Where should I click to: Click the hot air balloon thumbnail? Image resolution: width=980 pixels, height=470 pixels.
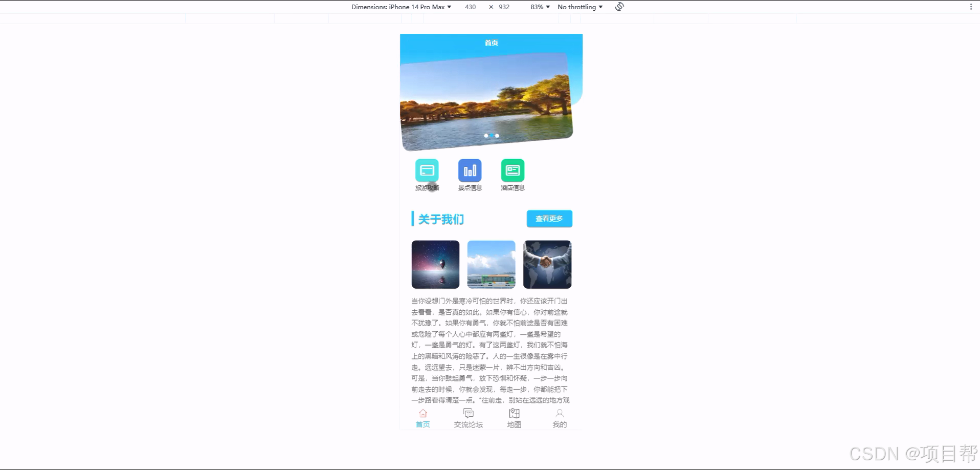[435, 264]
